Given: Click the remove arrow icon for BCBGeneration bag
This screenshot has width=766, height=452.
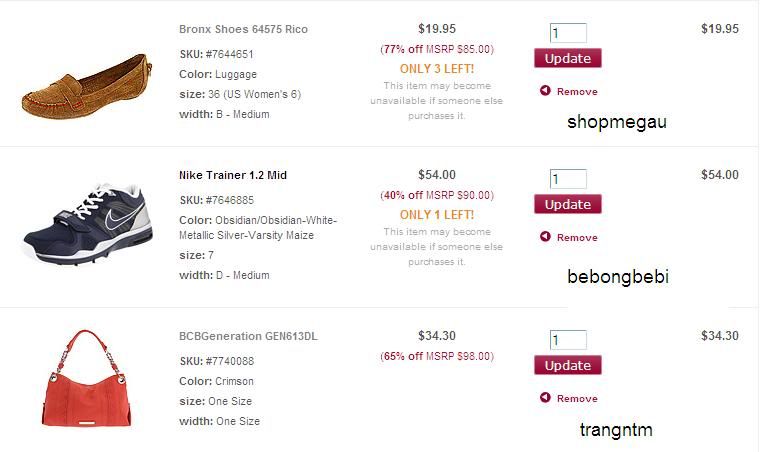Looking at the screenshot, I should [x=545, y=398].
